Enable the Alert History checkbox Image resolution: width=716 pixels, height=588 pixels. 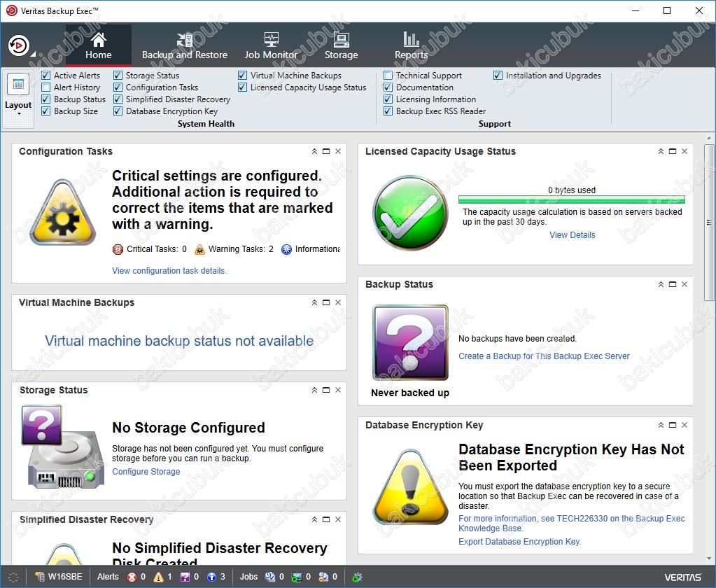pyautogui.click(x=45, y=87)
